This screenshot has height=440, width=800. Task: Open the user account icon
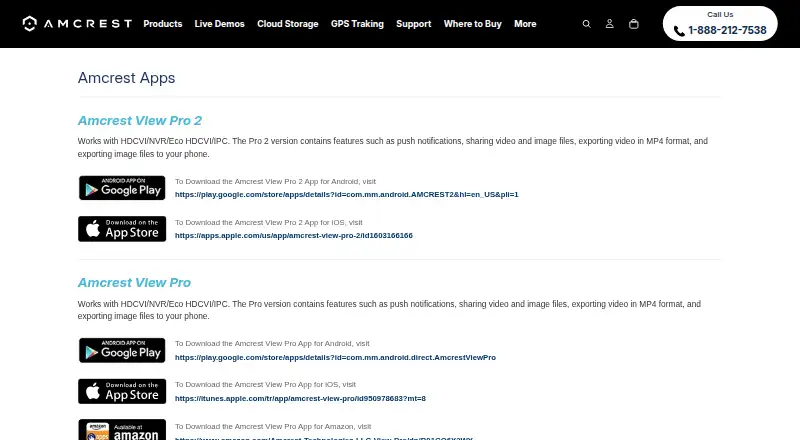(610, 24)
